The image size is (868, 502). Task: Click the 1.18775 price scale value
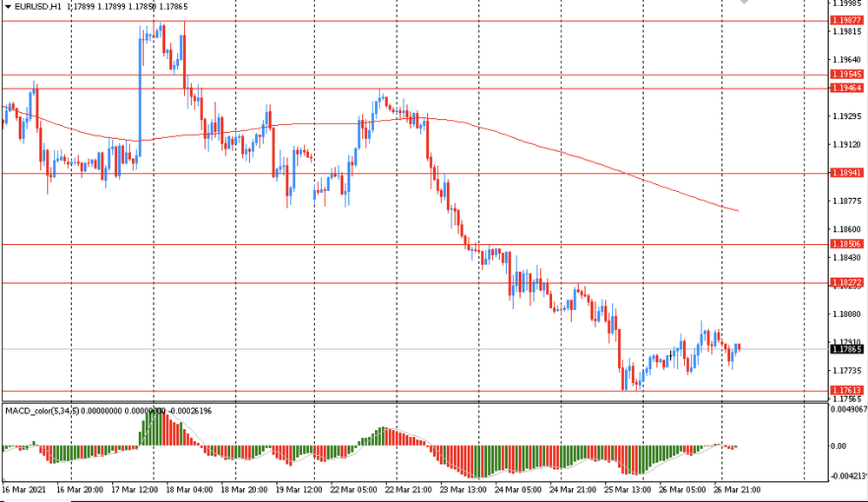847,201
